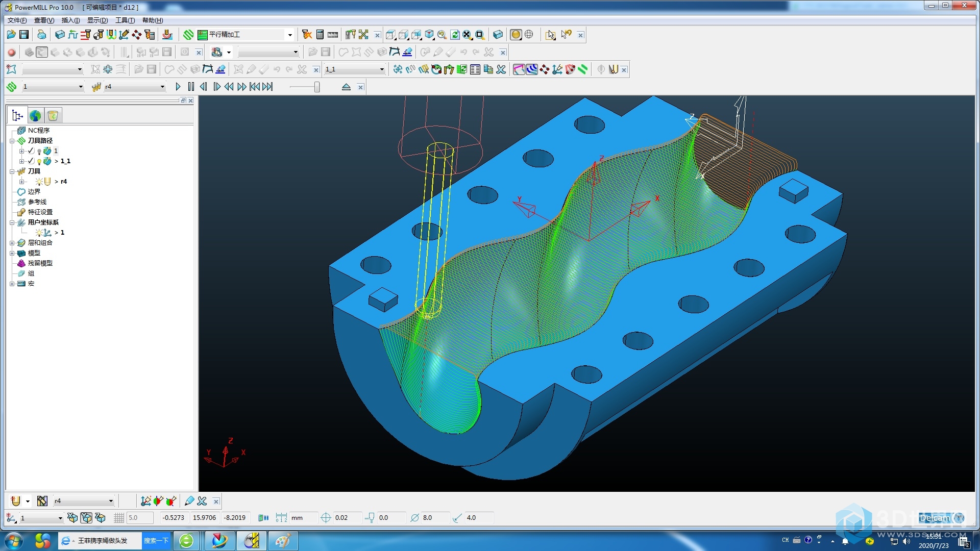Click the measure ruler icon

tap(333, 35)
